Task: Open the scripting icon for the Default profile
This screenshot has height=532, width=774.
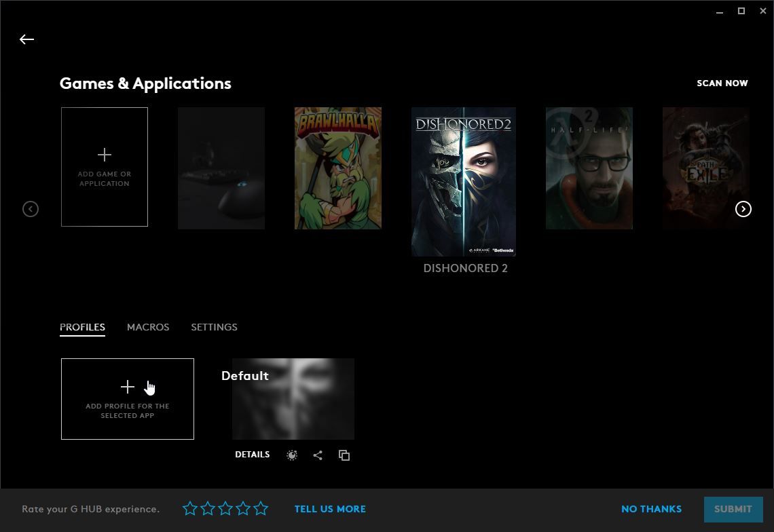Action: coord(292,455)
